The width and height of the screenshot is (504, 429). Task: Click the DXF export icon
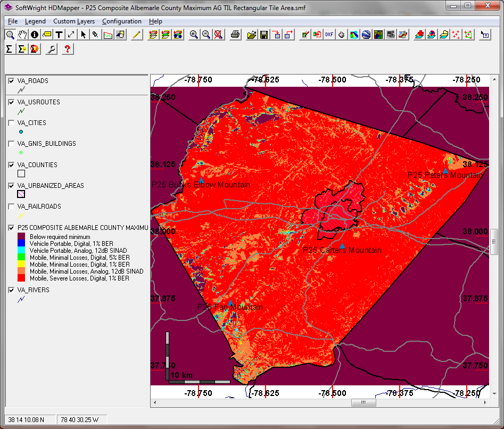329,35
